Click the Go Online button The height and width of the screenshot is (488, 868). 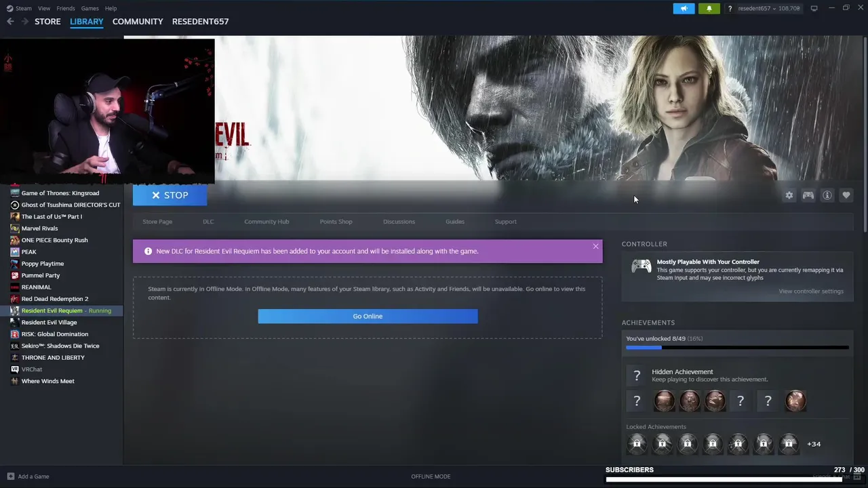pyautogui.click(x=368, y=317)
